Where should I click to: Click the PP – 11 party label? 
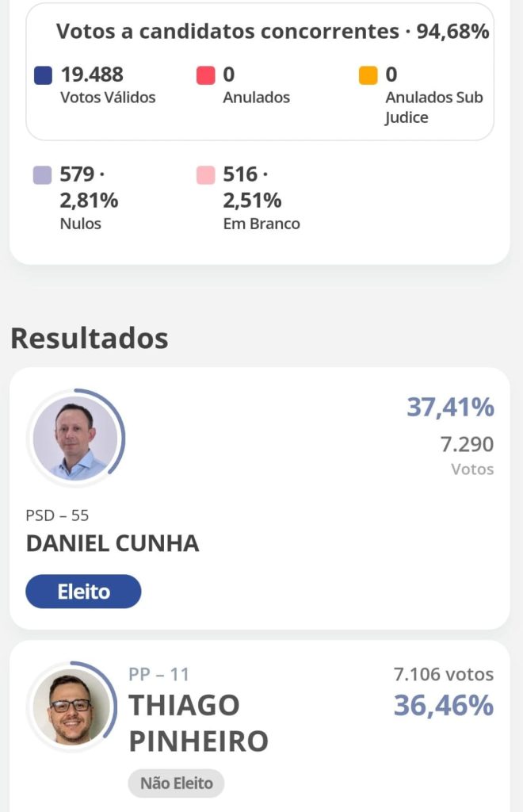click(x=158, y=674)
